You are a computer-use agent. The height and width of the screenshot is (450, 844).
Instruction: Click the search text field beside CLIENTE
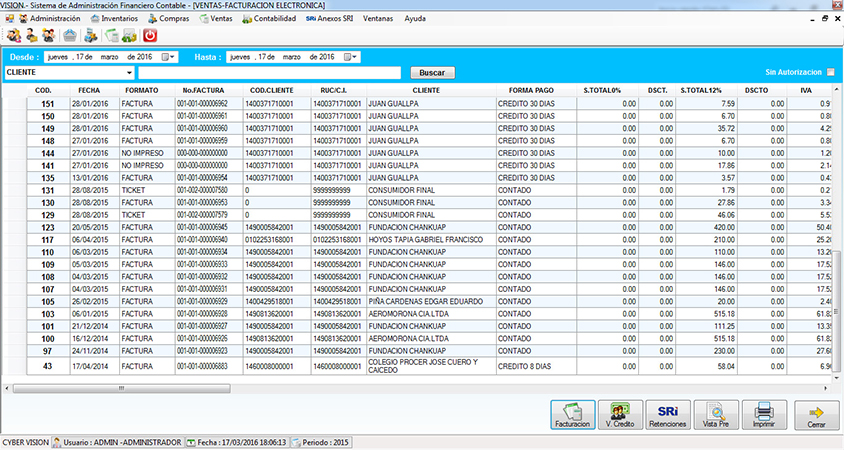(270, 73)
